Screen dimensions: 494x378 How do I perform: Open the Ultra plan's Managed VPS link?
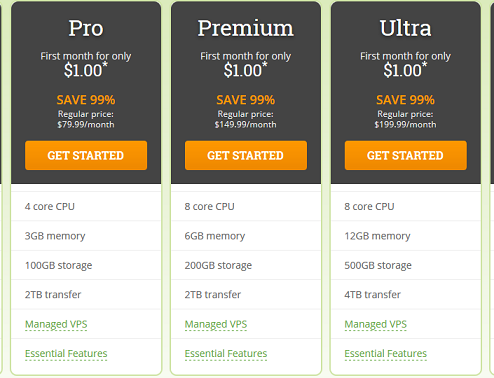click(376, 324)
